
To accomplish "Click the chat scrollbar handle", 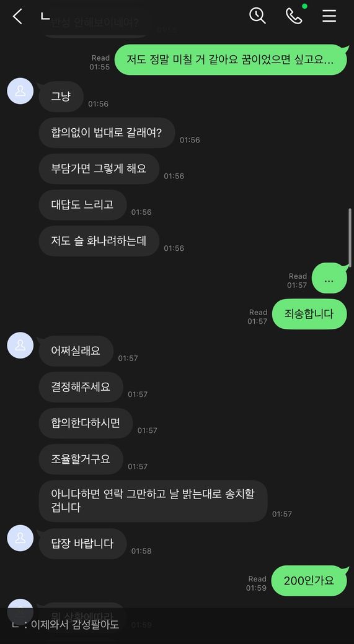I will [x=350, y=238].
